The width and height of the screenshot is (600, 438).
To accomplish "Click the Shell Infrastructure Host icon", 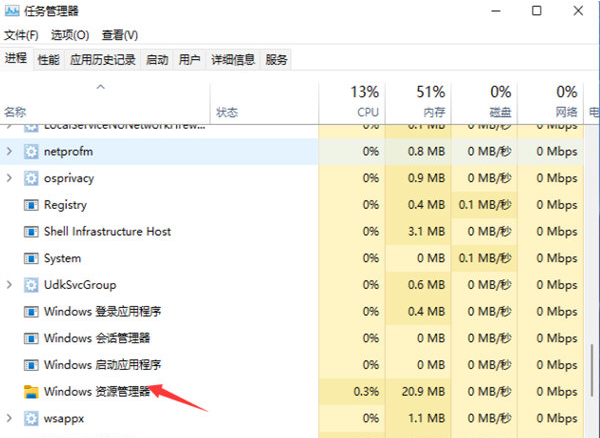I will 31,232.
